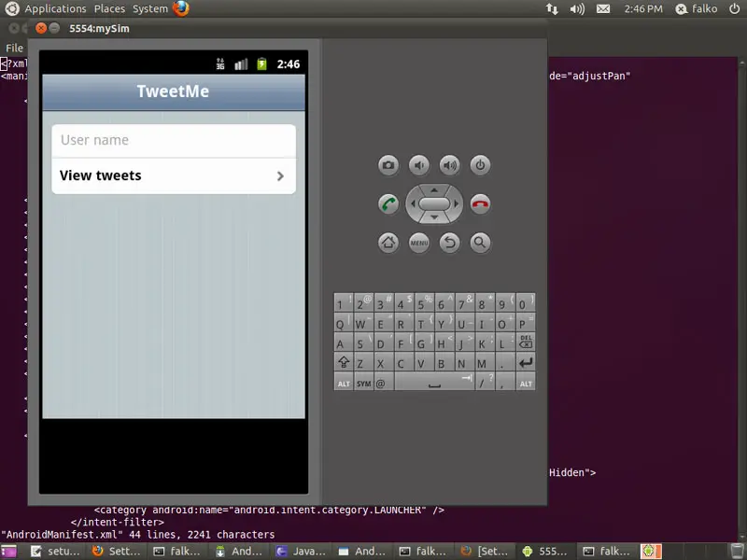Viewport: 747px width, 560px height.
Task: Switch to the setu... taskbar window
Action: point(56,552)
